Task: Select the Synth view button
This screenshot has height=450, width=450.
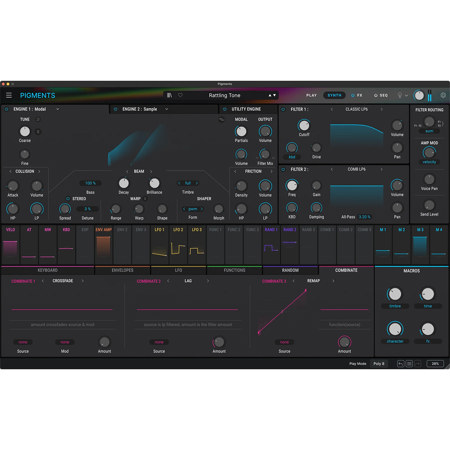Action: point(334,95)
